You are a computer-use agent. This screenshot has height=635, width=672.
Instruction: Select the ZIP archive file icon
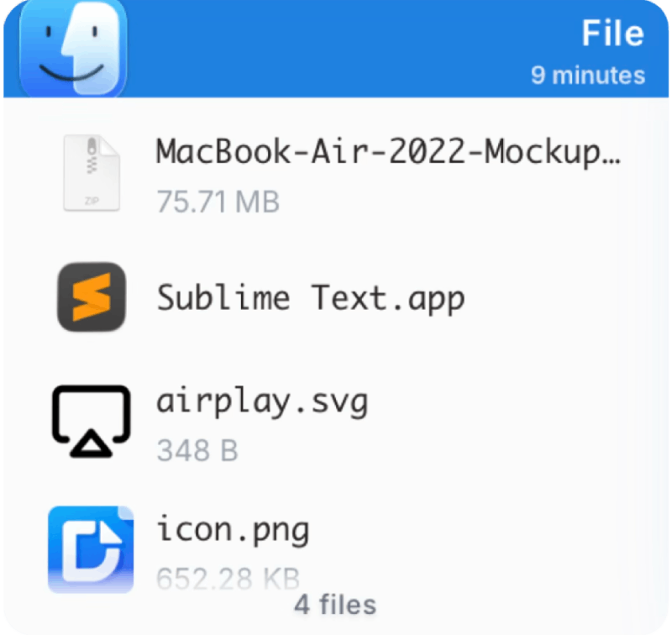tap(92, 173)
